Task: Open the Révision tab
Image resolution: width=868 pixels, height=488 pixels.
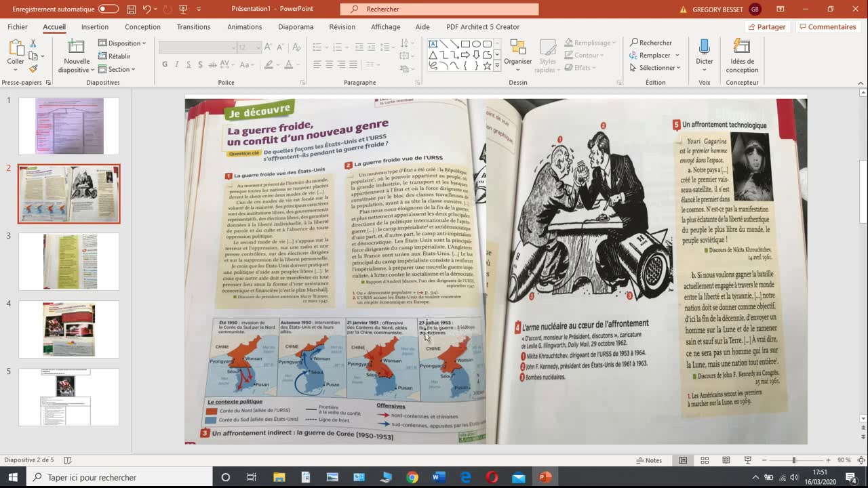Action: pyautogui.click(x=342, y=27)
